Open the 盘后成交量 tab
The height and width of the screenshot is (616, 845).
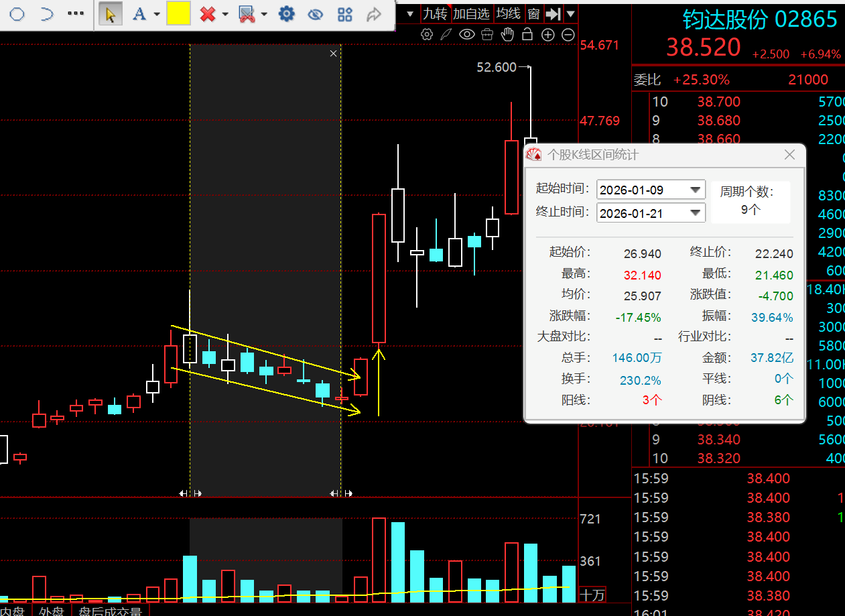tap(110, 611)
